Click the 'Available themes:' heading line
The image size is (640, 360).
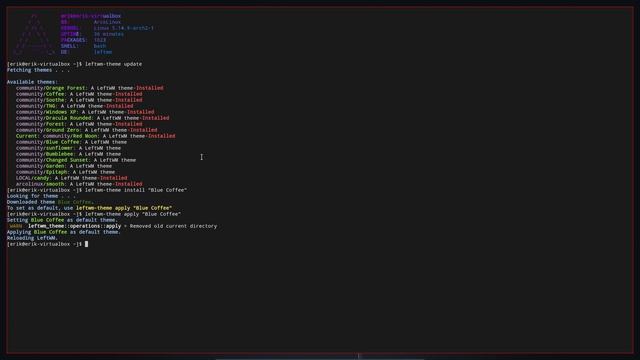point(32,82)
